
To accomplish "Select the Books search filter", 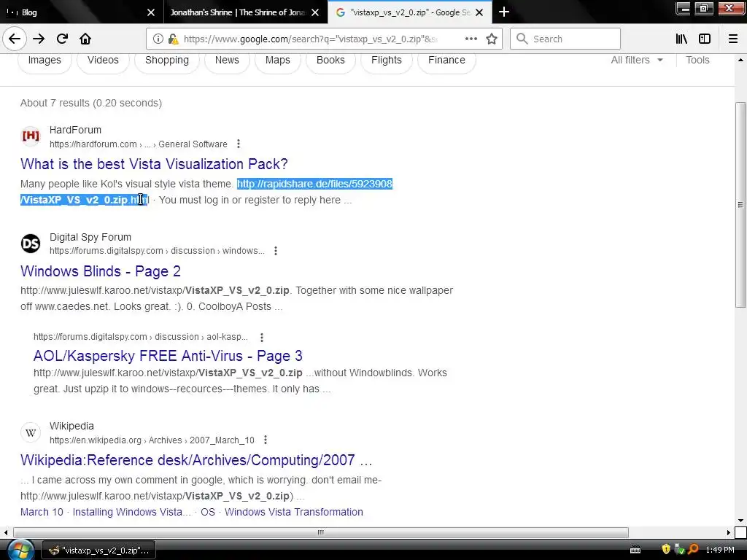I will (330, 61).
